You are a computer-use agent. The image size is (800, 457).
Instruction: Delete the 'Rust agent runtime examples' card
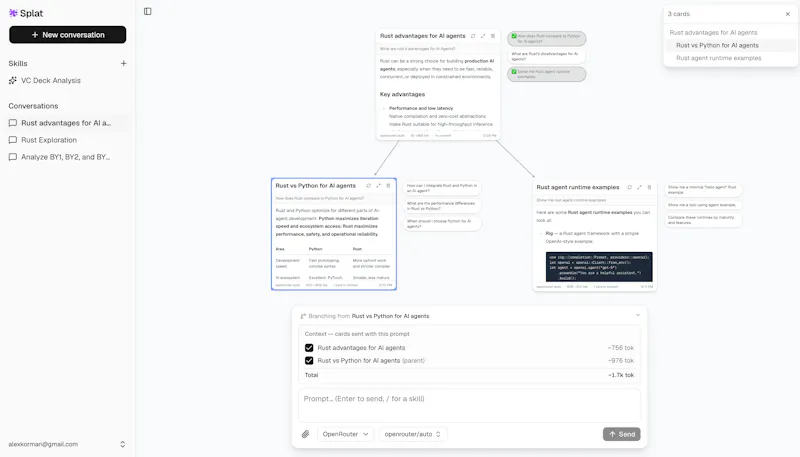click(649, 187)
